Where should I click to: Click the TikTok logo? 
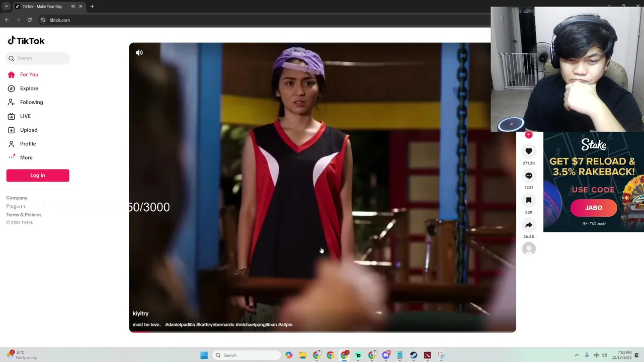click(x=26, y=41)
